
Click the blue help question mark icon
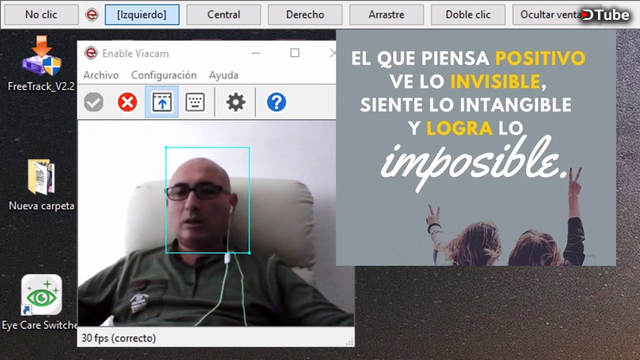pyautogui.click(x=276, y=102)
